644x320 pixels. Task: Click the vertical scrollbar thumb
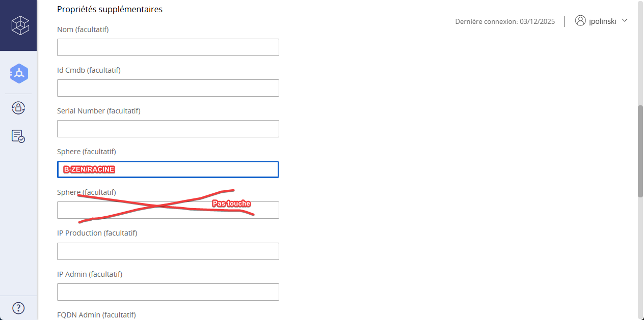pyautogui.click(x=640, y=151)
